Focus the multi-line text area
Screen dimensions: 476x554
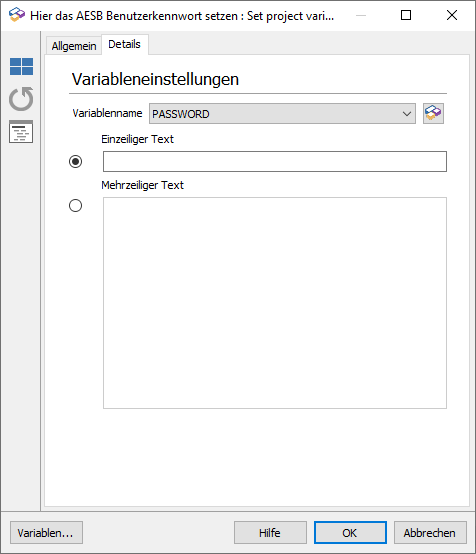(x=275, y=303)
